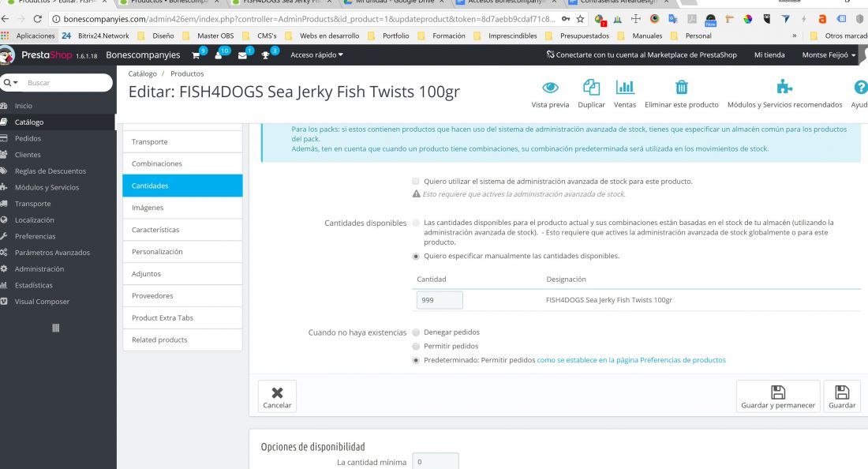The width and height of the screenshot is (868, 469).
Task: Open the Ventas chart icon
Action: point(625,88)
